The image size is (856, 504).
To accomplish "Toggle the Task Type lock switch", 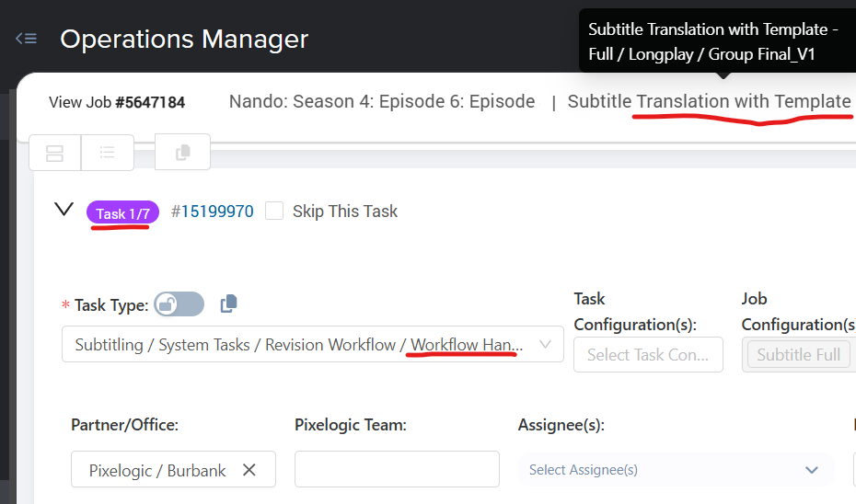I will tap(179, 304).
